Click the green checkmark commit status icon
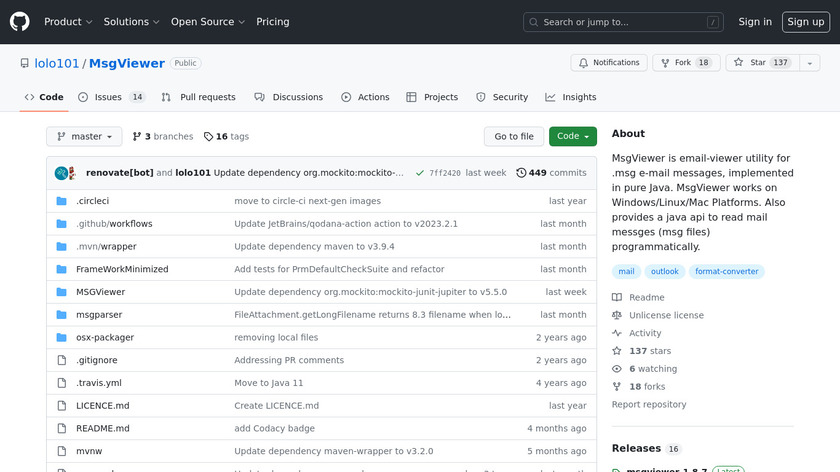840x472 pixels. [x=420, y=173]
